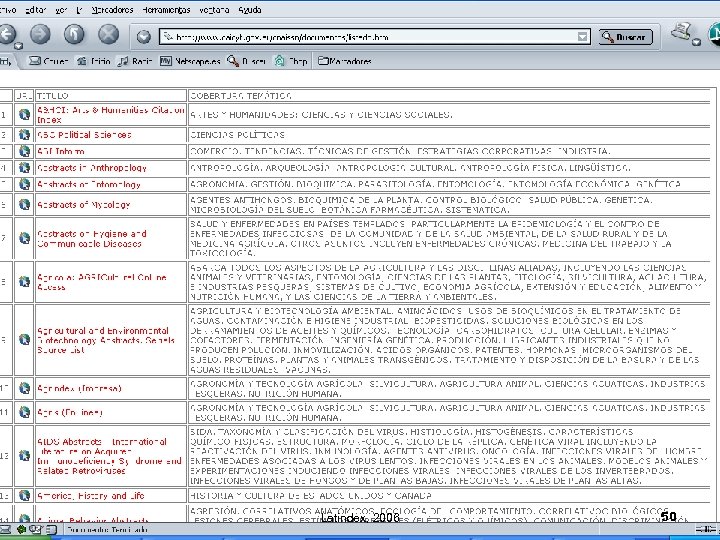Open the Marcadores folder in personal toolbar

(345, 61)
